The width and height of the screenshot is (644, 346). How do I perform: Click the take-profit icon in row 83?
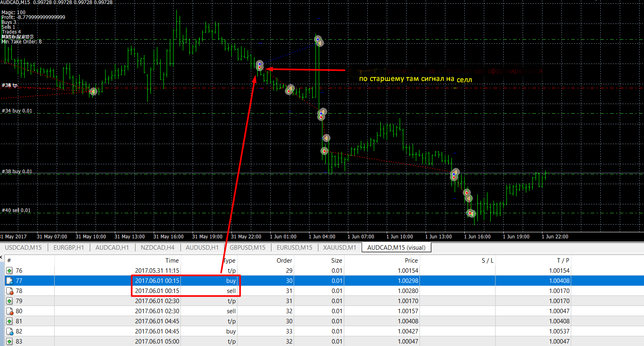pos(9,342)
